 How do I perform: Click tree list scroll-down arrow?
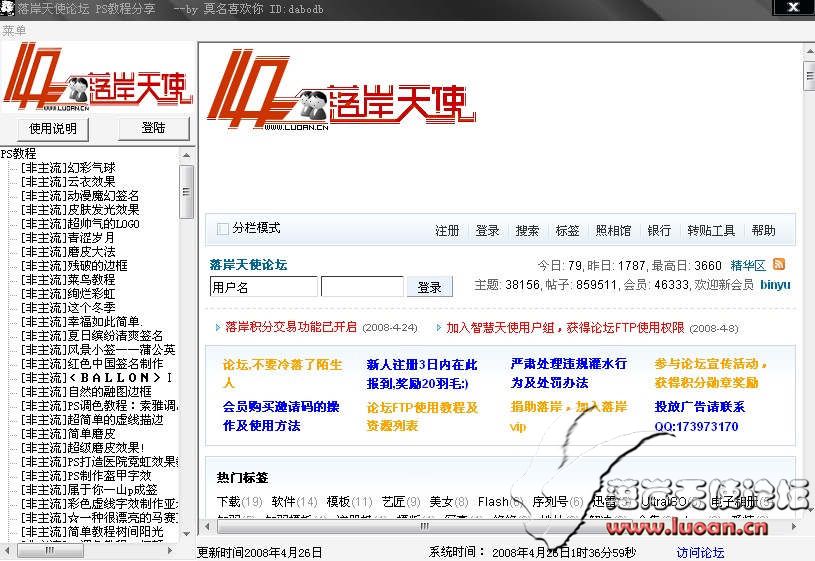187,533
